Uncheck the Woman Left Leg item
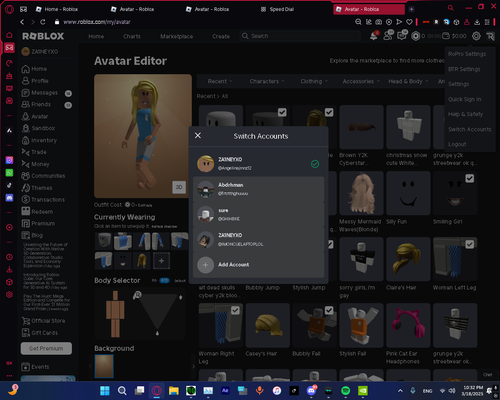 point(469,244)
